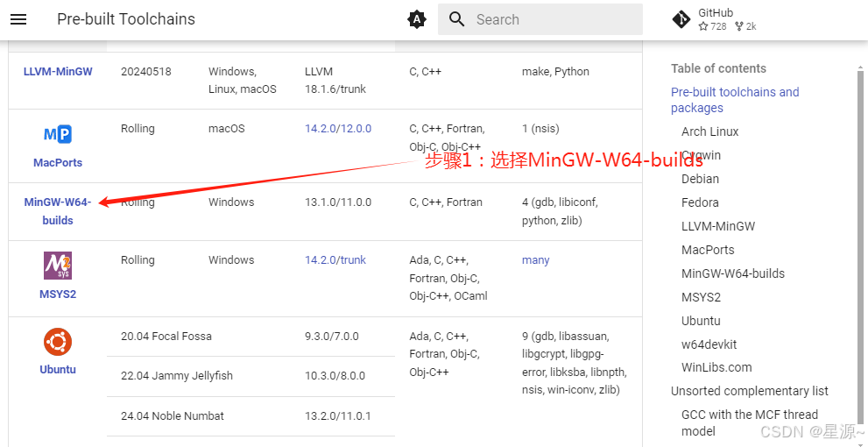The width and height of the screenshot is (868, 447).
Task: Jump to w64devkit in table of contents
Action: 709,344
